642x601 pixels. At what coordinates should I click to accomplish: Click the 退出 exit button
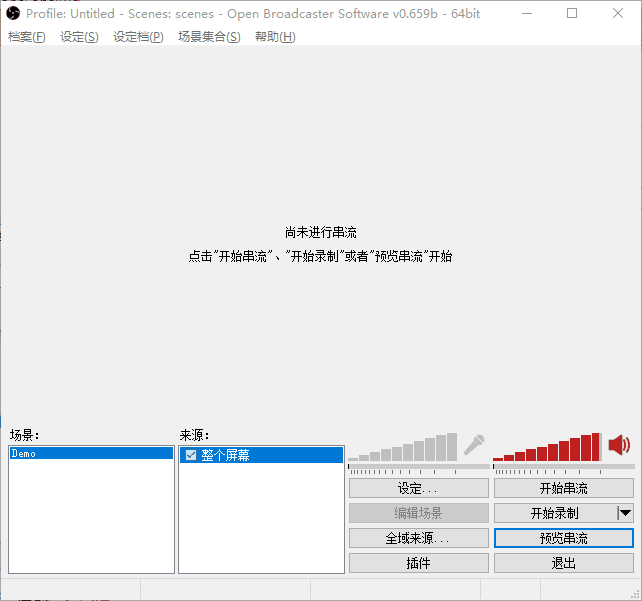click(563, 563)
